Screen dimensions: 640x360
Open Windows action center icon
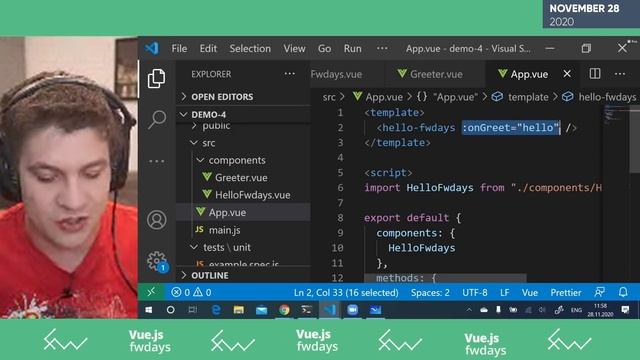[x=625, y=310]
